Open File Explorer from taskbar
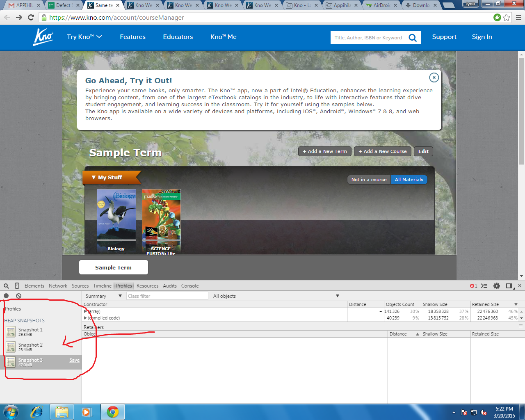 pos(62,412)
